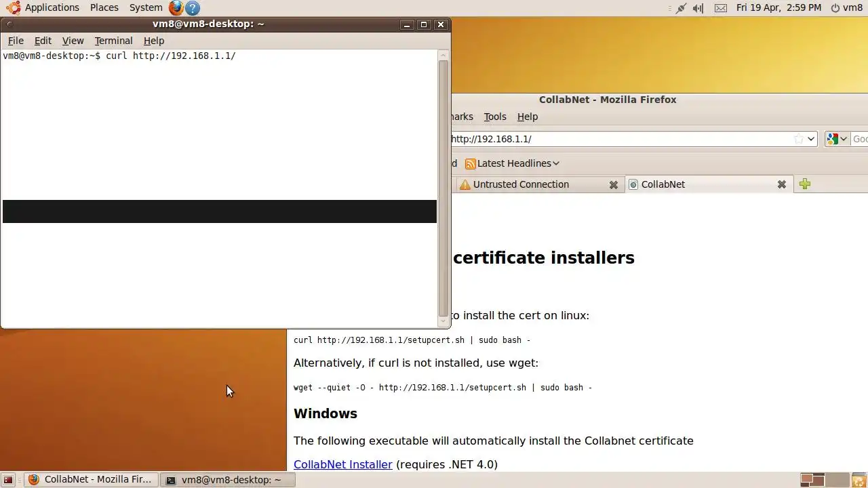This screenshot has width=868, height=488.
Task: Open Terminal menu in the terminal window
Action: [113, 41]
